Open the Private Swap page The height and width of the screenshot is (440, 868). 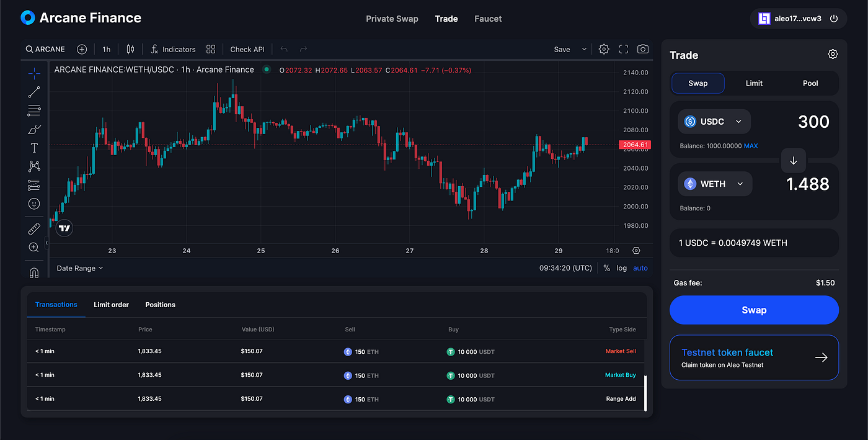tap(392, 19)
